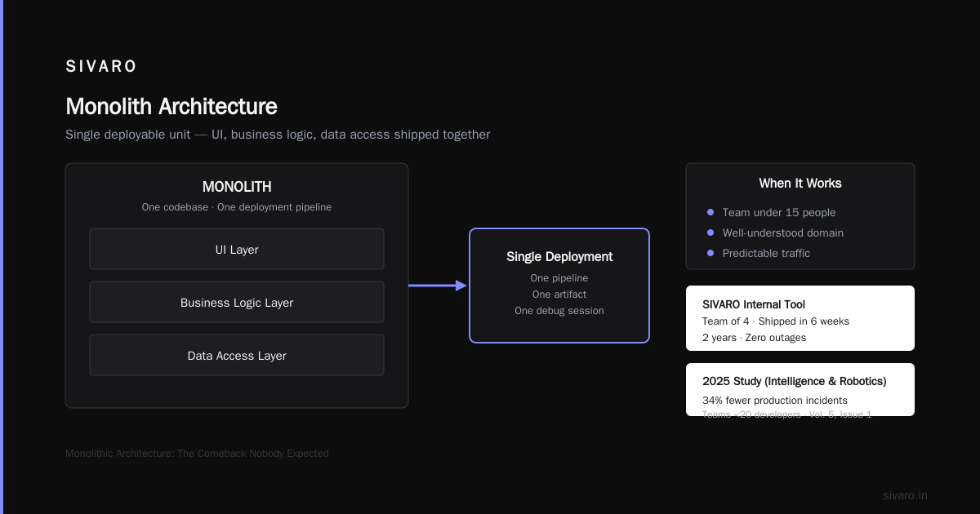
Task: Click 'One pipeline' in Single Deployment box
Action: pyautogui.click(x=559, y=278)
